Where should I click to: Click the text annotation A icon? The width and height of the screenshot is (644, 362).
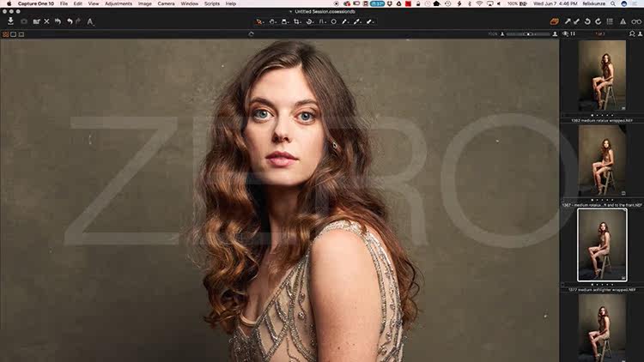tap(90, 21)
